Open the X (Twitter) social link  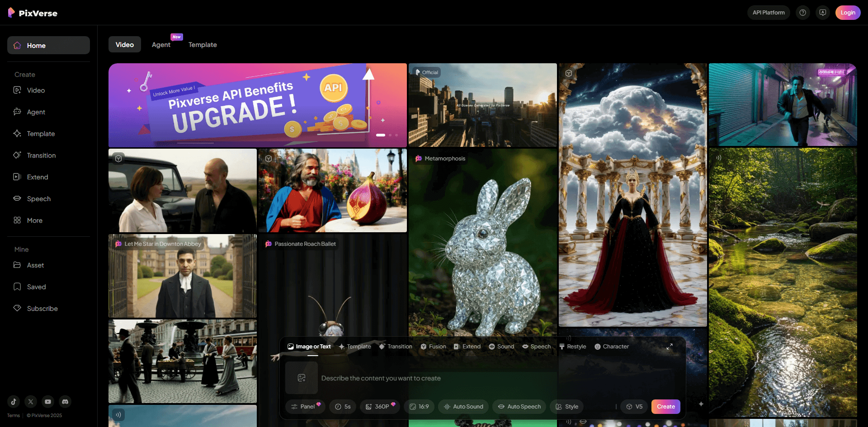click(x=31, y=402)
